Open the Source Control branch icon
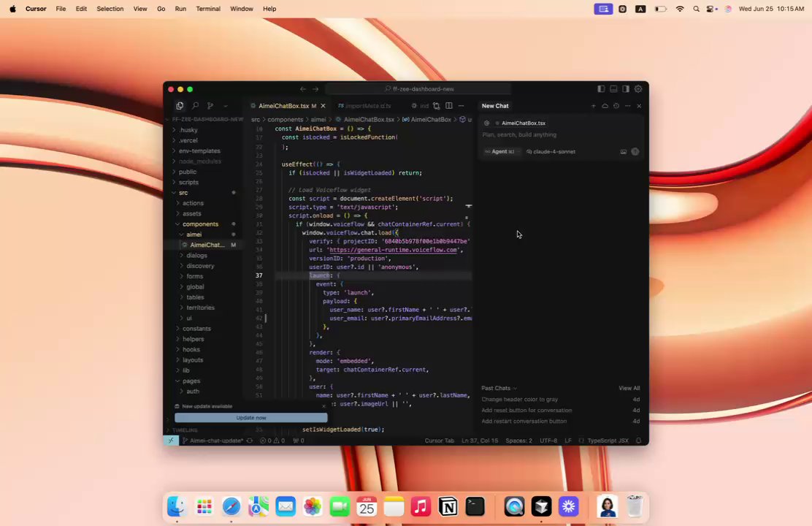Screen dimensions: 812x526 pyautogui.click(x=210, y=106)
